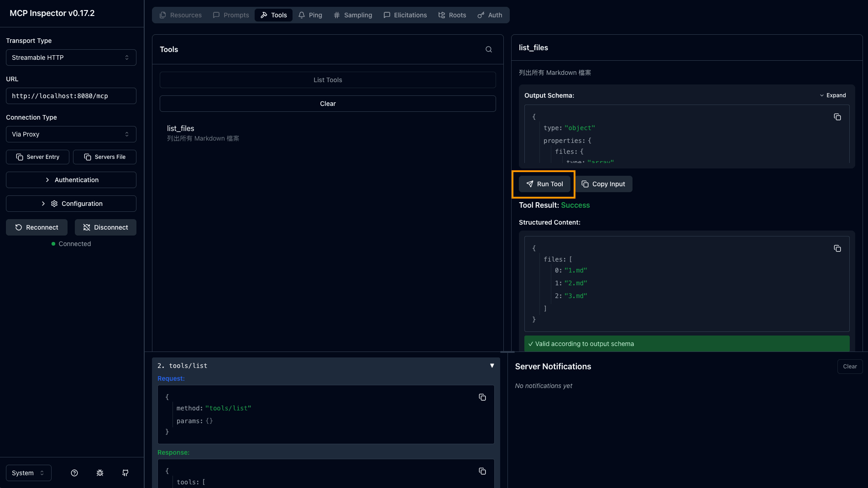Copy the Structured Content result

point(837,249)
